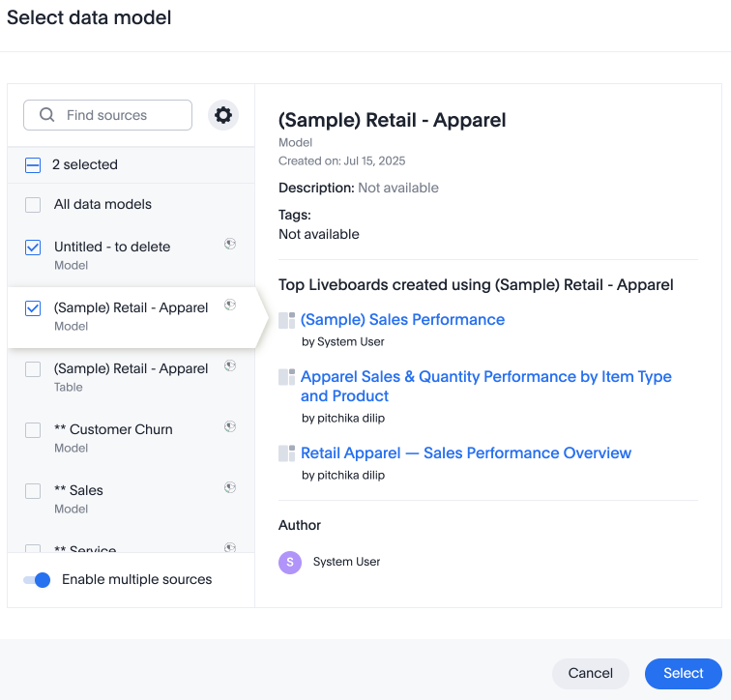Click the globe icon on (Sample) Retail - Apparel Model row
Viewport: 731px width, 700px height.
point(230,305)
